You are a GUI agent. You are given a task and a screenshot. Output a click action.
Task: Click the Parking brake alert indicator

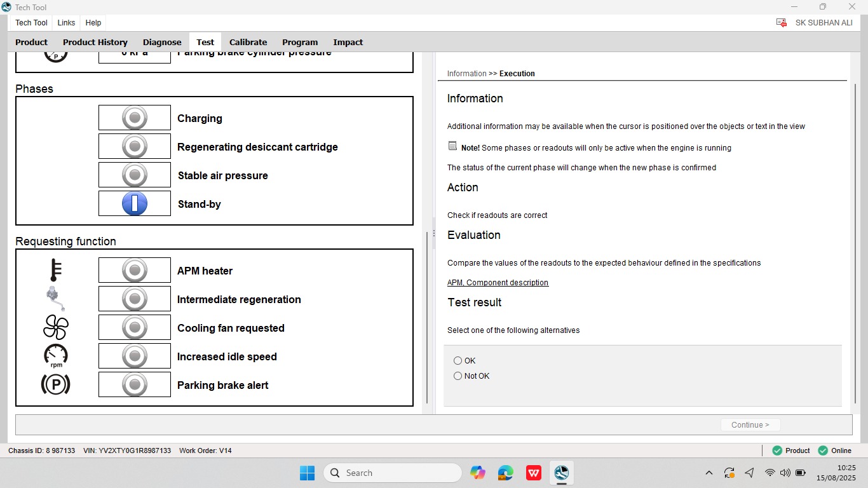(135, 385)
